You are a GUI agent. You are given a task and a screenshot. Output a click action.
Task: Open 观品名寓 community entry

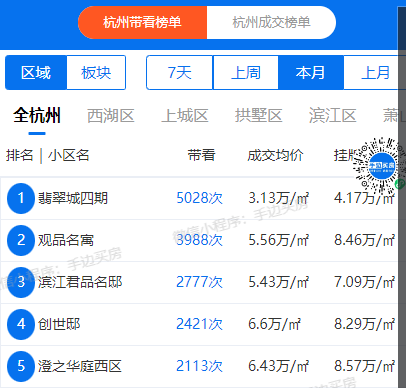tap(66, 240)
